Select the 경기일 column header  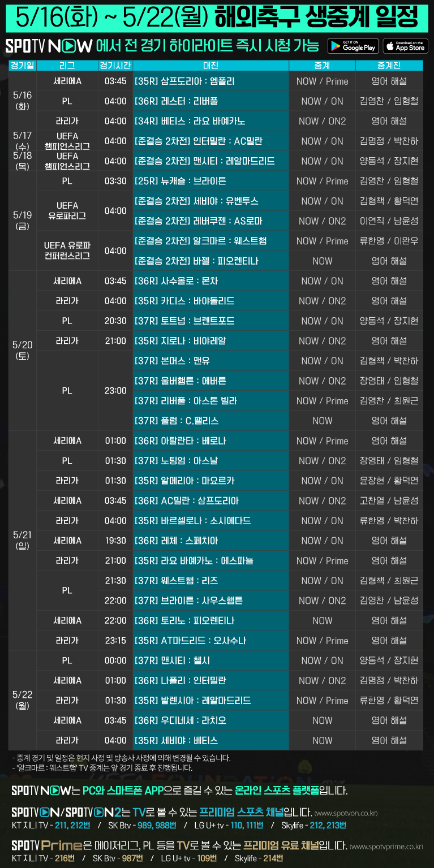click(x=23, y=66)
